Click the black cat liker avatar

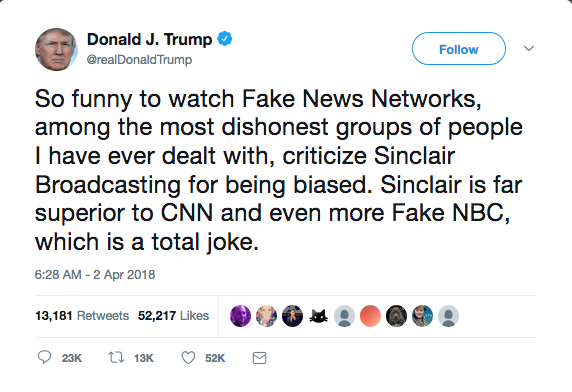click(318, 316)
